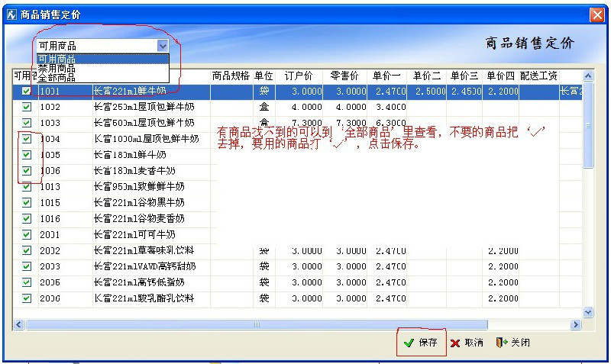Viewport: 611px width, 364px height.
Task: Click the vertical scrollbar up arrow
Action: (x=588, y=76)
